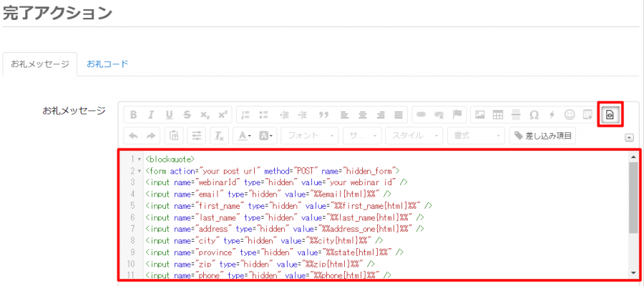Viewport: 644px width, 286px height.
Task: Insert a smiley emoticon
Action: pos(570,115)
